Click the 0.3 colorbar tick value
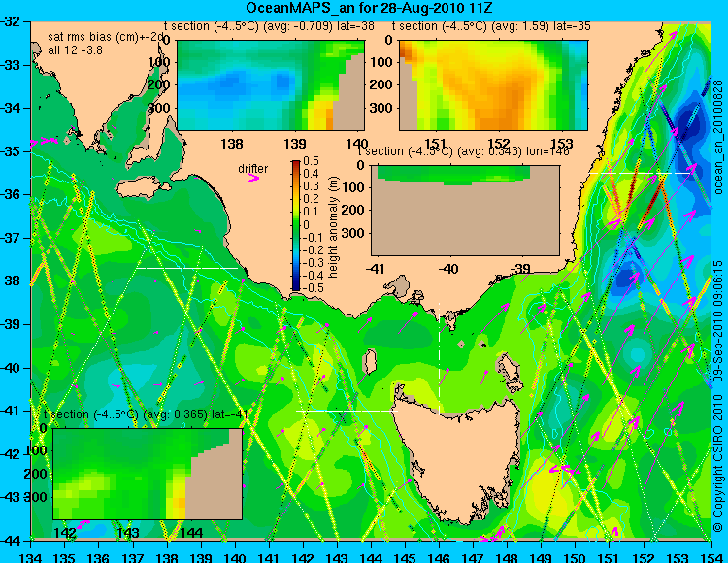 [x=311, y=186]
